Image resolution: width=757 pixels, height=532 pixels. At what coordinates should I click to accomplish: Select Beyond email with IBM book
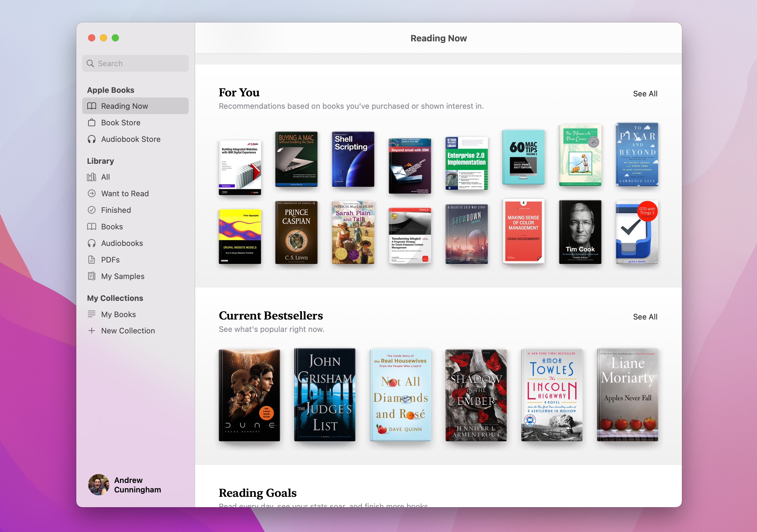point(410,166)
